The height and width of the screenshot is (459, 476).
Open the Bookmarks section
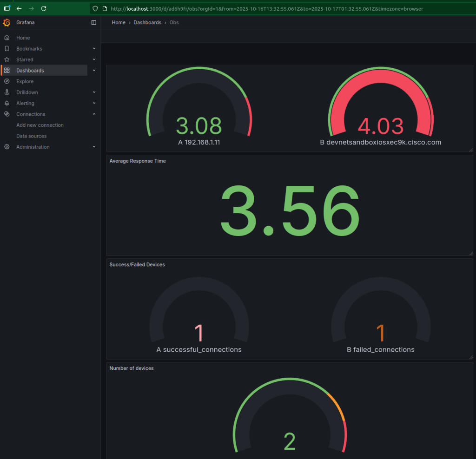click(x=7, y=48)
